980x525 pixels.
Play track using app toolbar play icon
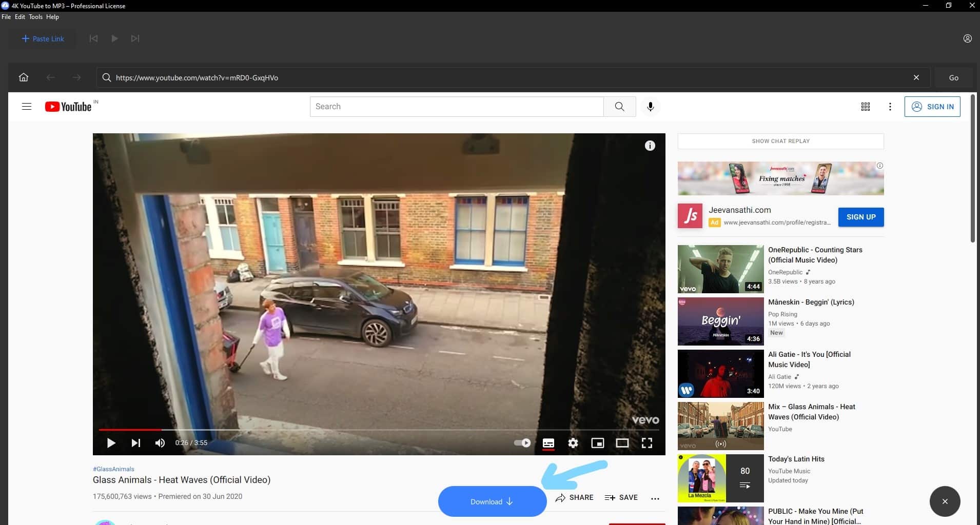114,38
